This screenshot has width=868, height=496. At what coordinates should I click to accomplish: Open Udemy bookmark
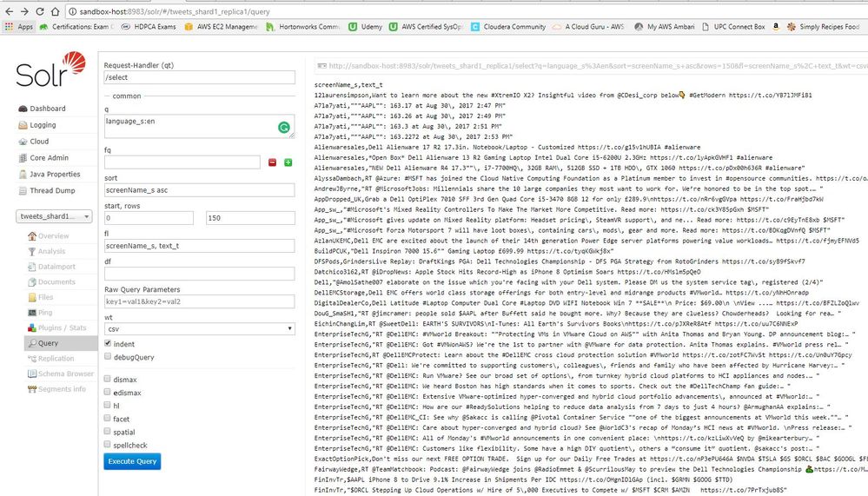point(365,27)
